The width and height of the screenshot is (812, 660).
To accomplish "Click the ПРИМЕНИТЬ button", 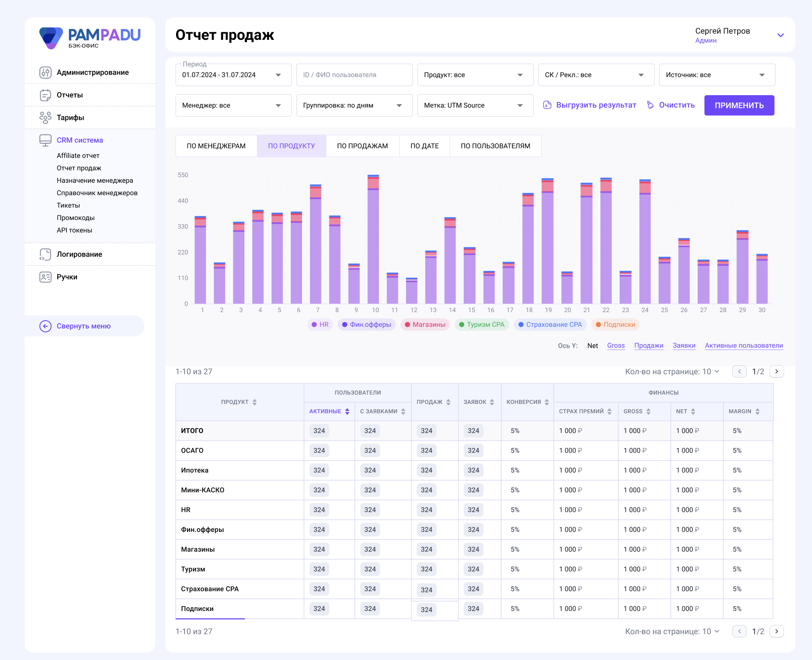I will [x=739, y=105].
